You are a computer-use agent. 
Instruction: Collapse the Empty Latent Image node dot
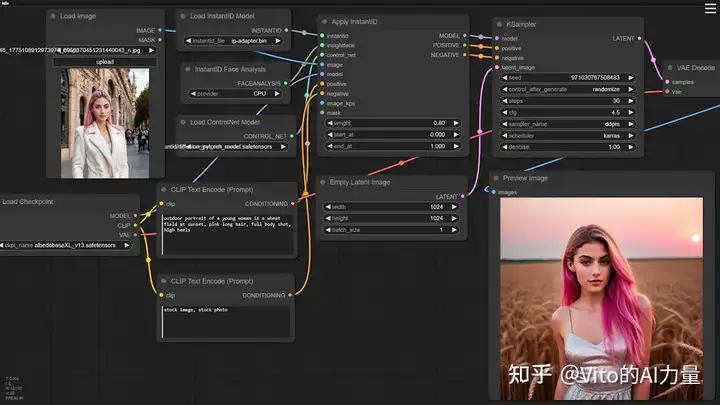pyautogui.click(x=323, y=182)
